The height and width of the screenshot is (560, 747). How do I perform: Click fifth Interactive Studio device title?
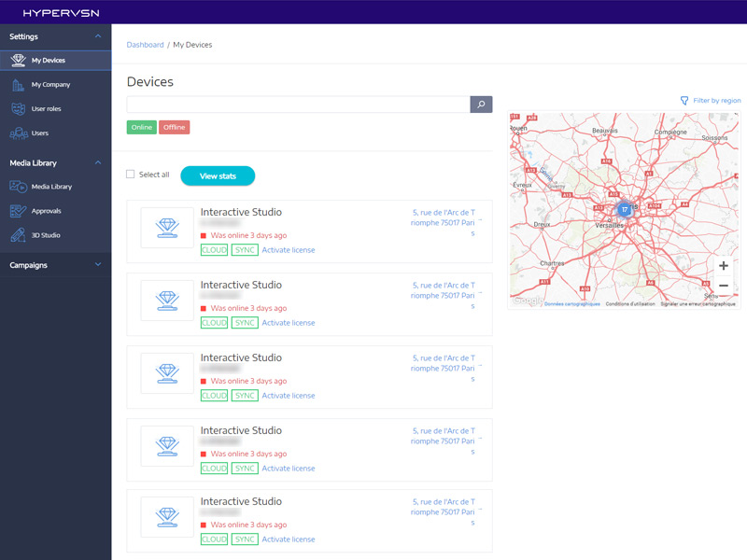[241, 502]
